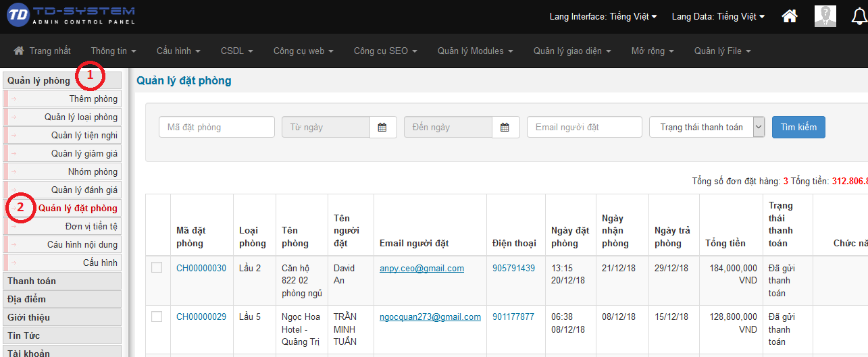Viewport: 868px width, 357px height.
Task: Open notifications bell icon
Action: tap(858, 16)
